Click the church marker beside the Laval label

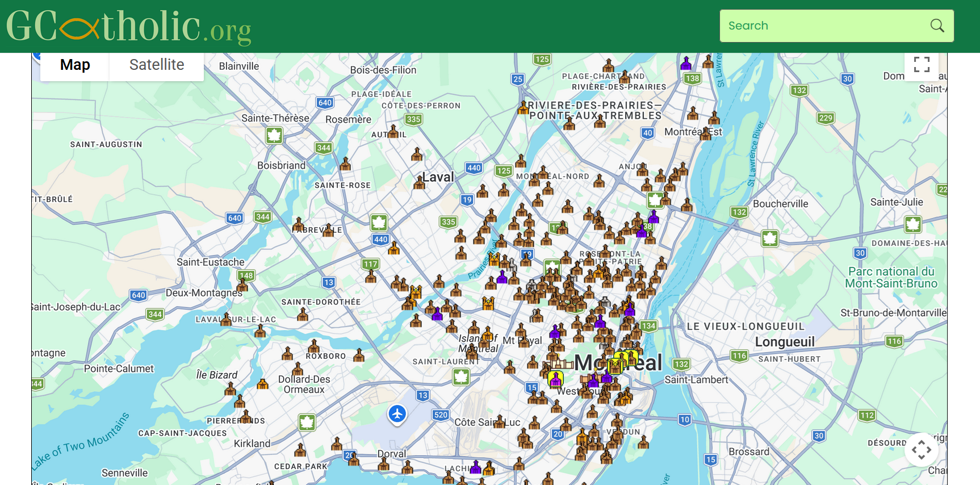point(420,182)
